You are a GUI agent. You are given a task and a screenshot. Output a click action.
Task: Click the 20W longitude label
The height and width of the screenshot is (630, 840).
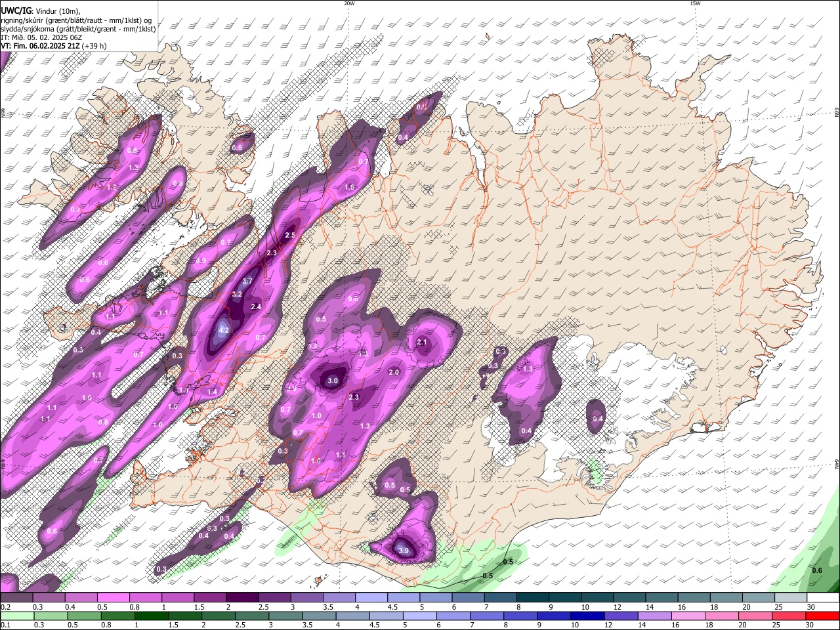[x=349, y=3]
